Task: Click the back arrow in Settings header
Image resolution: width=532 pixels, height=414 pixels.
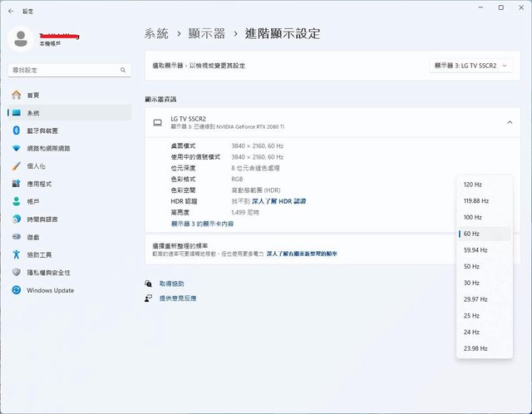Action: [x=9, y=11]
